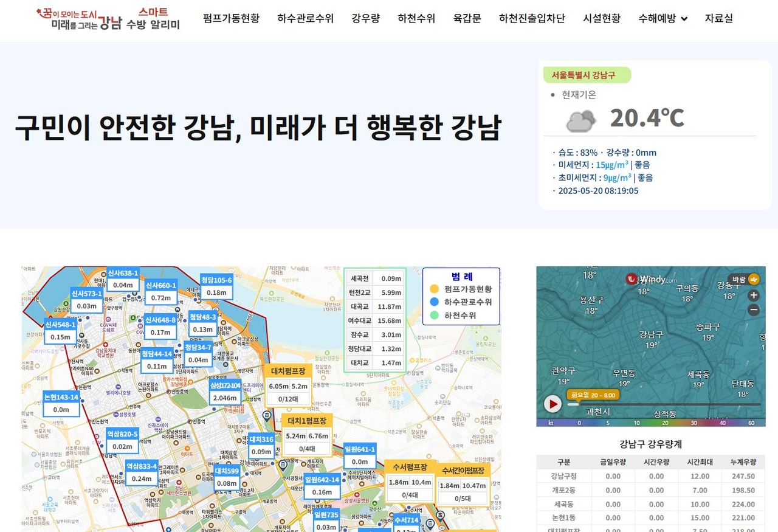The width and height of the screenshot is (778, 532).
Task: Click the cloudy weather icon
Action: click(x=580, y=120)
